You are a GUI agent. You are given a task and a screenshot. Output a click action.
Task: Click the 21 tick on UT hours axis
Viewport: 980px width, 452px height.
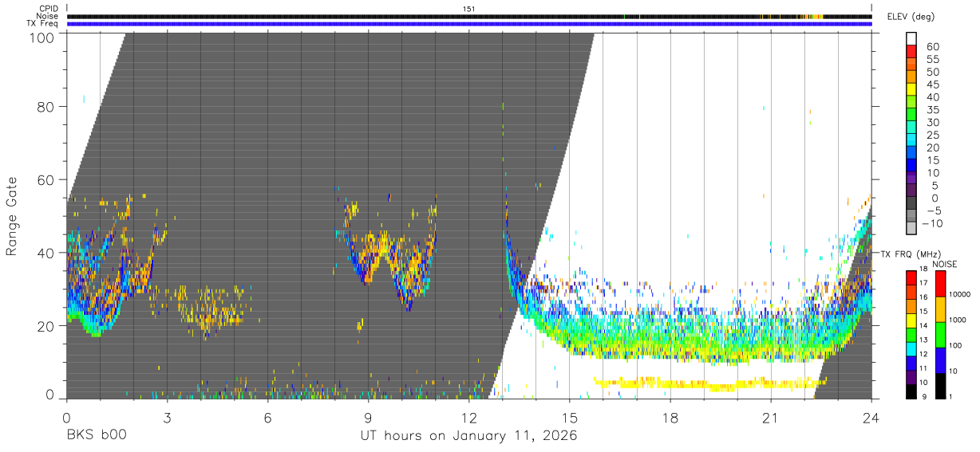[771, 418]
